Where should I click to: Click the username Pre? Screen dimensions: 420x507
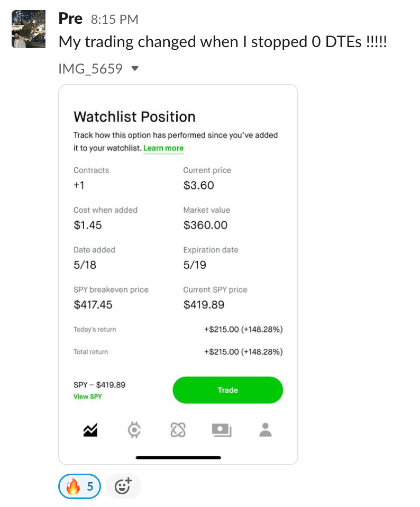point(70,19)
